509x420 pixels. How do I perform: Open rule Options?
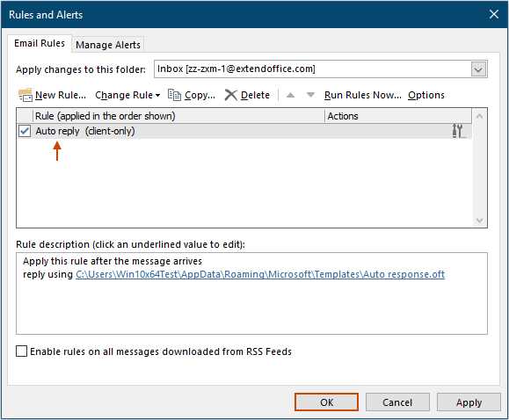click(426, 95)
